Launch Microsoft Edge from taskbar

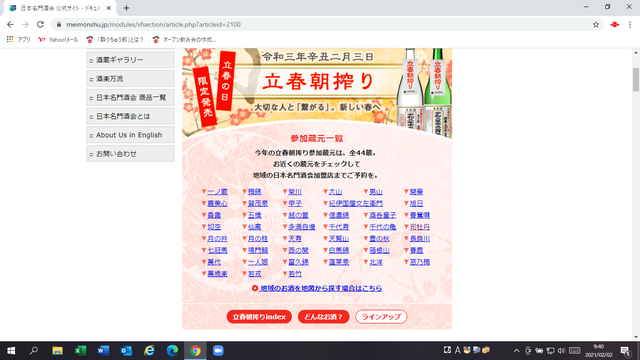tap(172, 351)
